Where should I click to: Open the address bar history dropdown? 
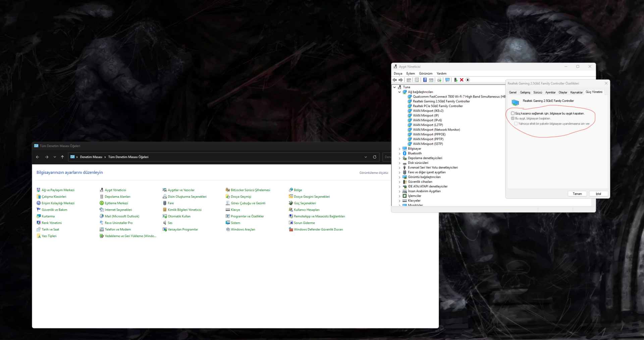pos(366,157)
